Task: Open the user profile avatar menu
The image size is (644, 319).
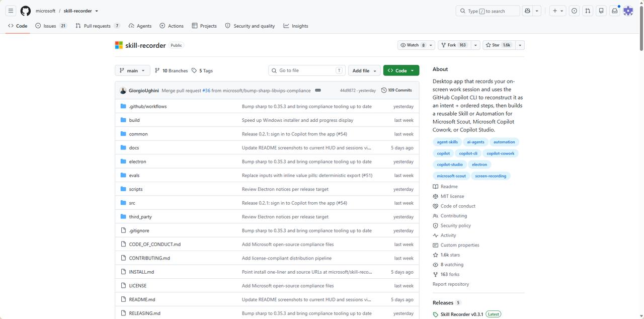Action: pyautogui.click(x=628, y=11)
